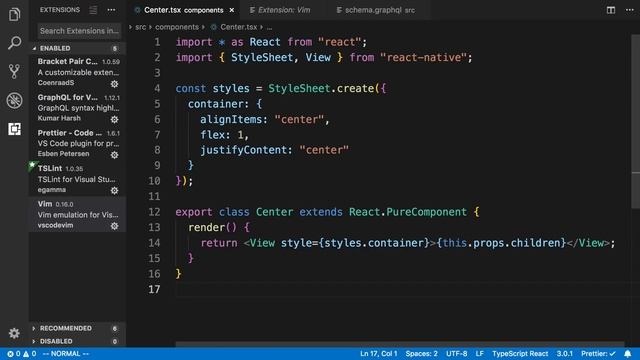
Task: Click the breadcrumb ellipsis symbol segment
Action: (x=269, y=27)
